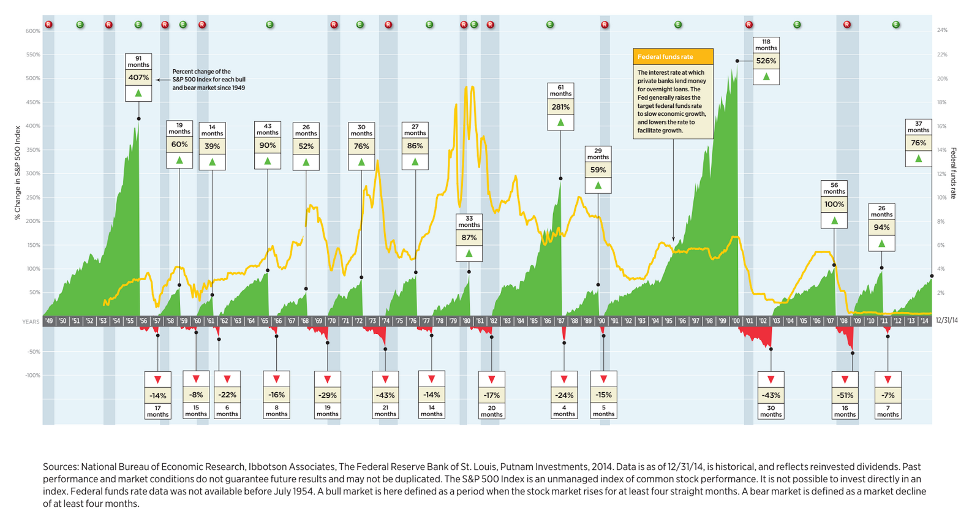The image size is (980, 519).
Task: Click red R recession marker above 2001 band
Action: tap(749, 25)
